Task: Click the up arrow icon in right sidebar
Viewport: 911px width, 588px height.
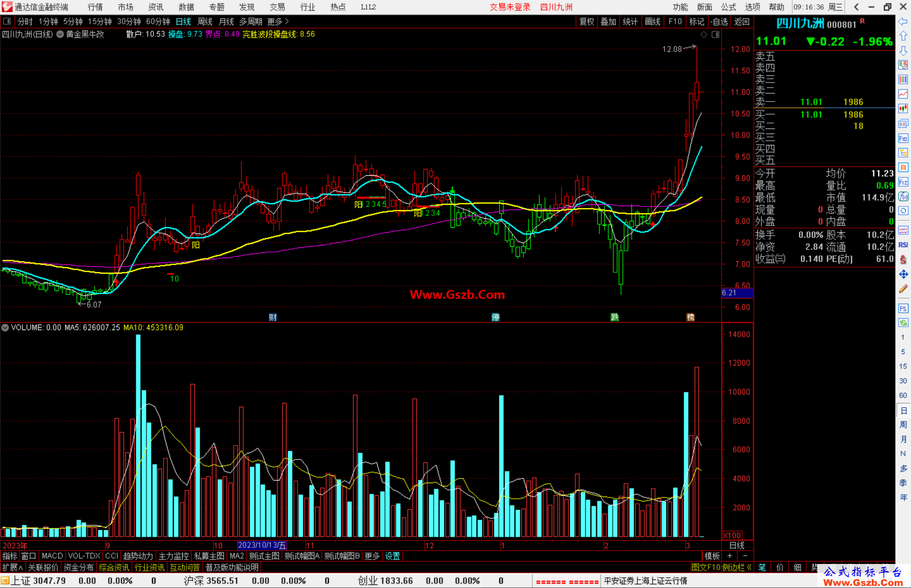Action: 903,36
